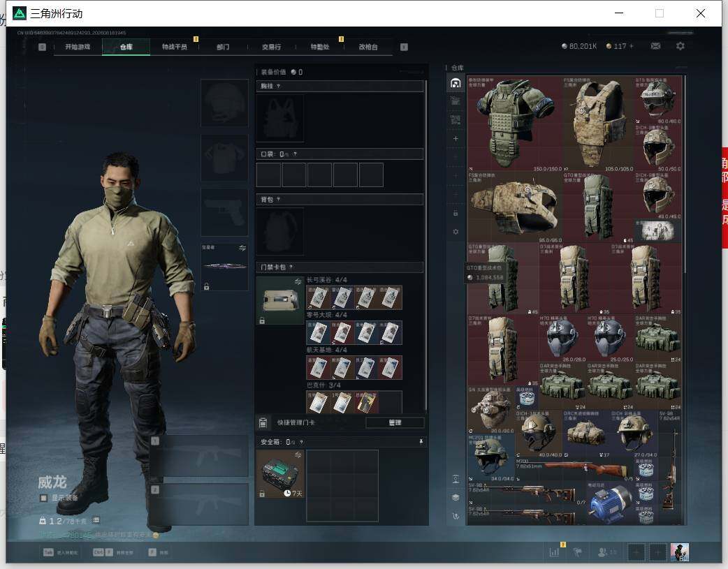Click swap arrows on keycard case

(298, 282)
